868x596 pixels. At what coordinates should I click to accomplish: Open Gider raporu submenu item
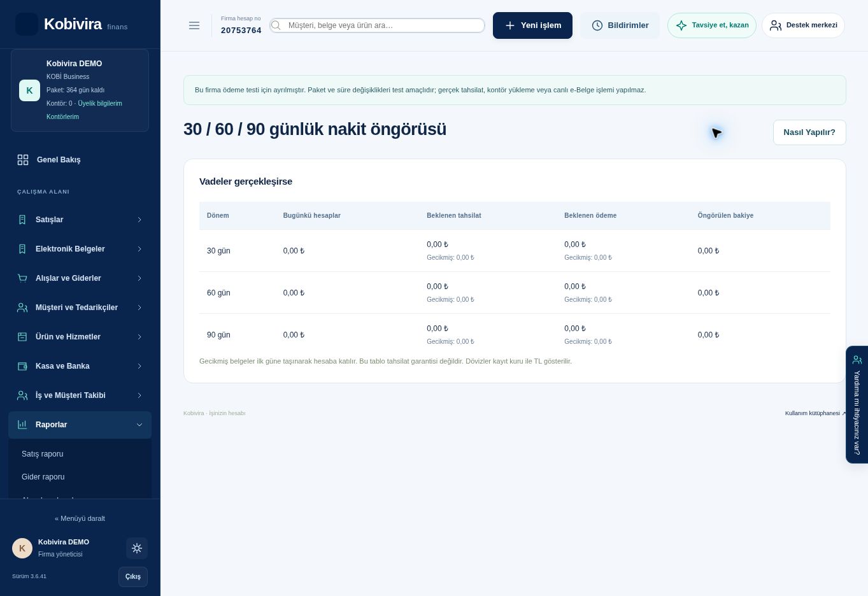80,477
